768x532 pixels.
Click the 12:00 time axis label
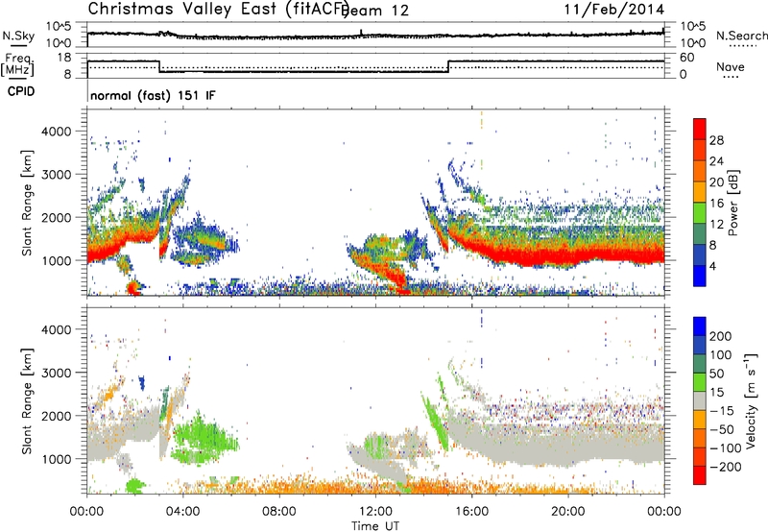click(x=375, y=512)
